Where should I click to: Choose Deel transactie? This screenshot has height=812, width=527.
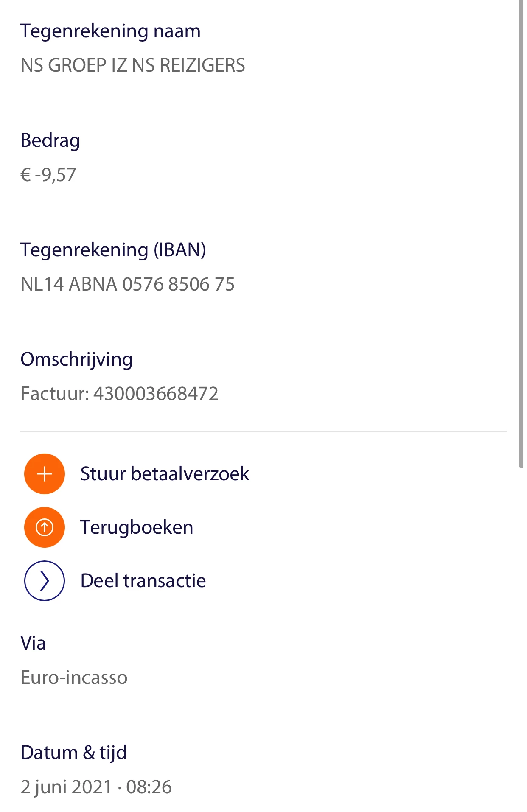pyautogui.click(x=143, y=581)
